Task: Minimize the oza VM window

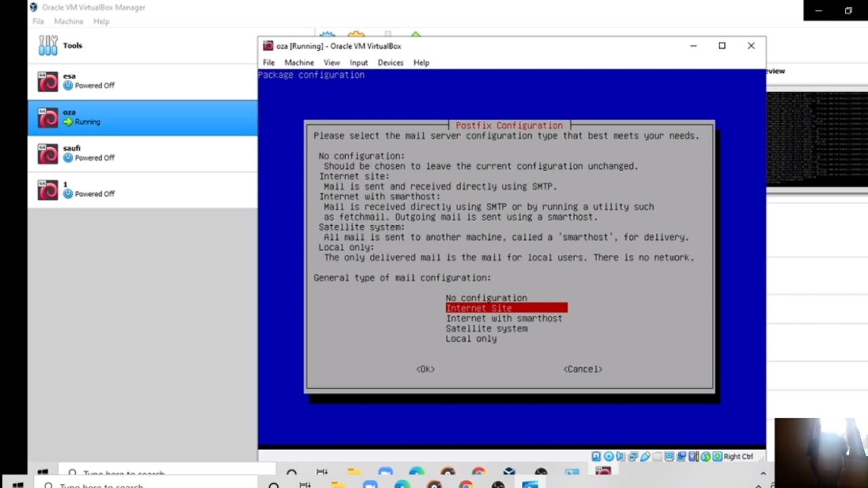Action: coord(693,46)
